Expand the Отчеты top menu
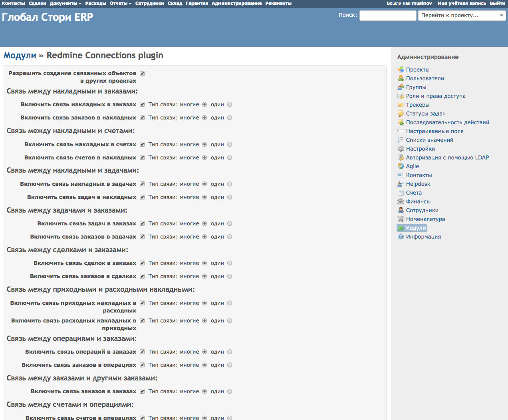The image size is (508, 420). 121,3
